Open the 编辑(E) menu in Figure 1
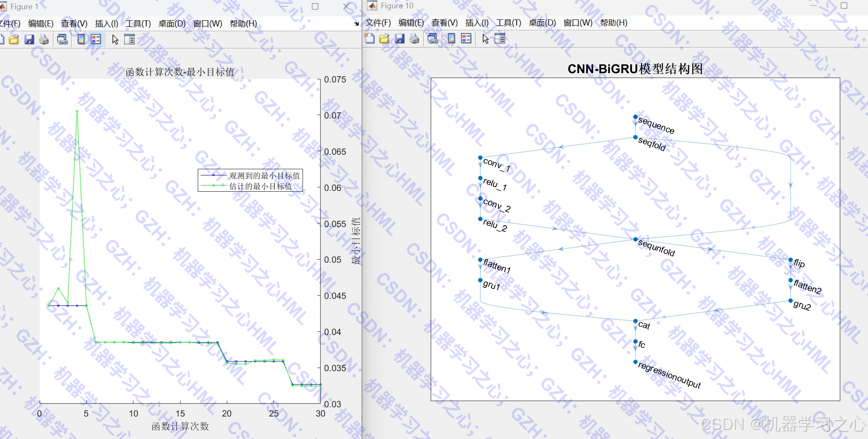 (41, 23)
